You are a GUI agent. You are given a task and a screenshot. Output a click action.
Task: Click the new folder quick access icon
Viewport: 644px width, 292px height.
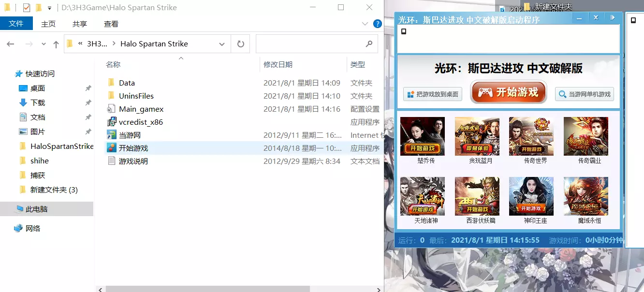38,8
